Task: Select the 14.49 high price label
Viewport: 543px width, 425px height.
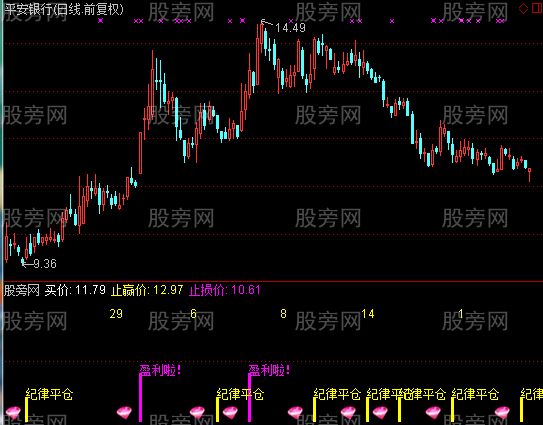Action: tap(290, 27)
